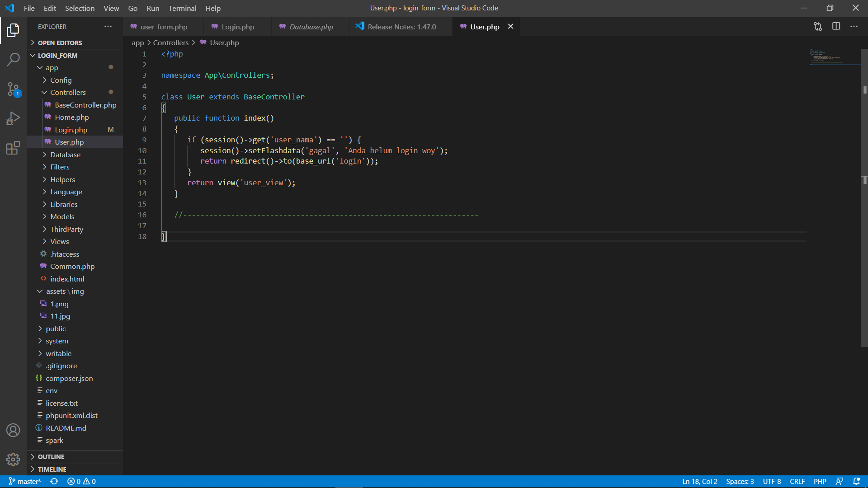This screenshot has width=868, height=488.
Task: Click the editor vertical scrollbar
Action: click(864, 197)
